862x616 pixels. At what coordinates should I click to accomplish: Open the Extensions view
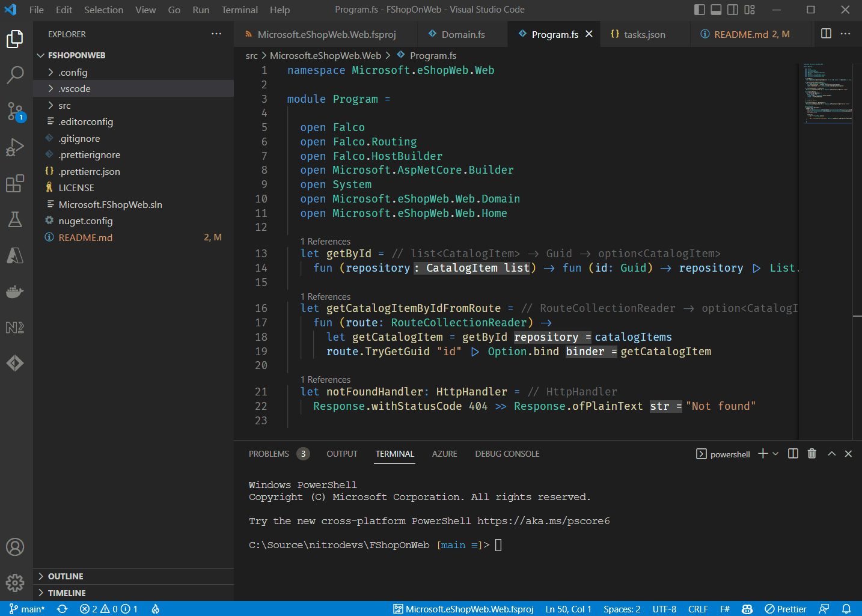[x=15, y=183]
